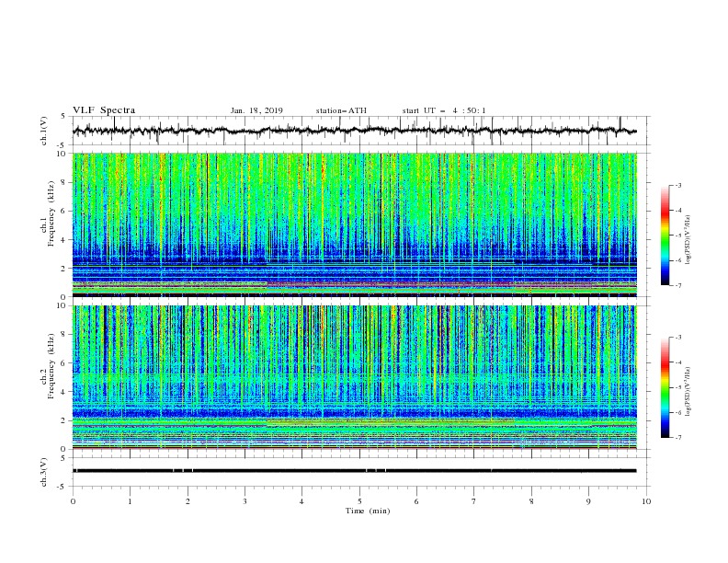Click the "station=ATH" header label
728x563 pixels.
[x=341, y=110]
